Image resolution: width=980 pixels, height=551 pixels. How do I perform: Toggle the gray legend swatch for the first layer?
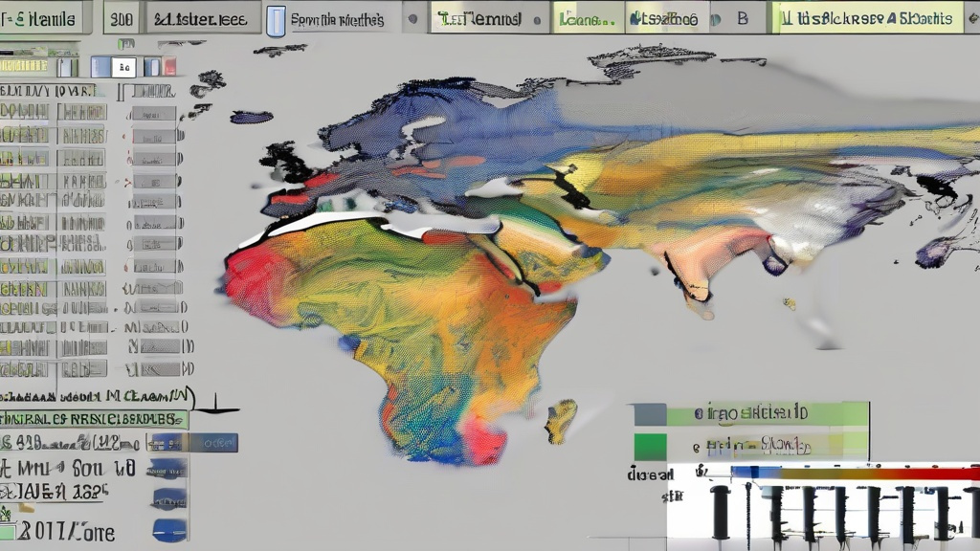[x=650, y=414]
